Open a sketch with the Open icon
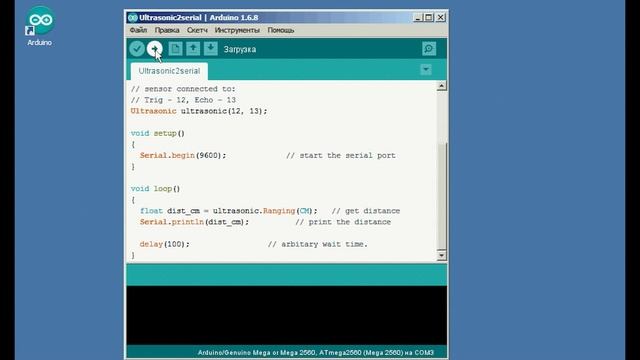This screenshot has height=360, width=640. click(193, 49)
